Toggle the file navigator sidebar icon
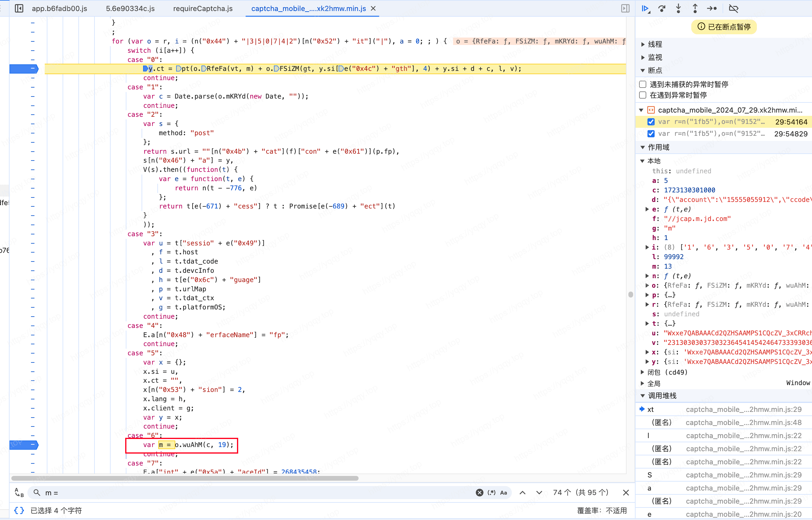The height and width of the screenshot is (520, 812). (x=19, y=8)
